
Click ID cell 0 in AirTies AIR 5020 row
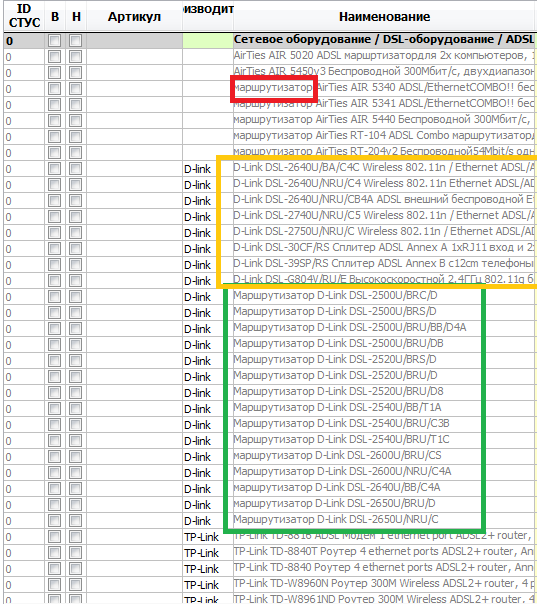pyautogui.click(x=24, y=57)
